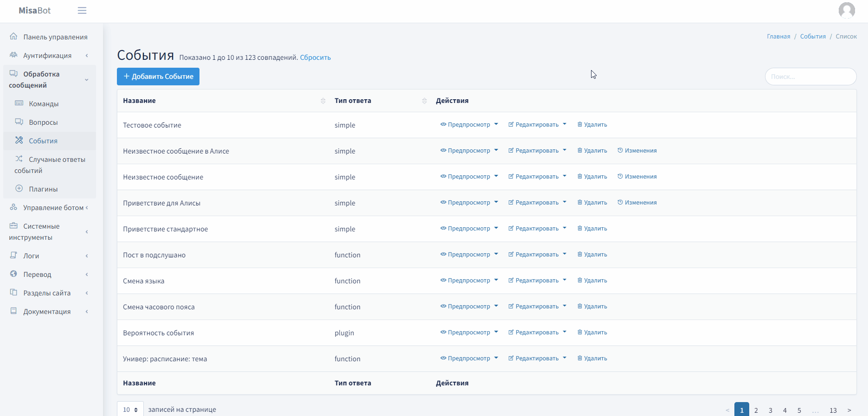Go to Главная breadcrumb link
The height and width of the screenshot is (416, 868).
coord(778,36)
